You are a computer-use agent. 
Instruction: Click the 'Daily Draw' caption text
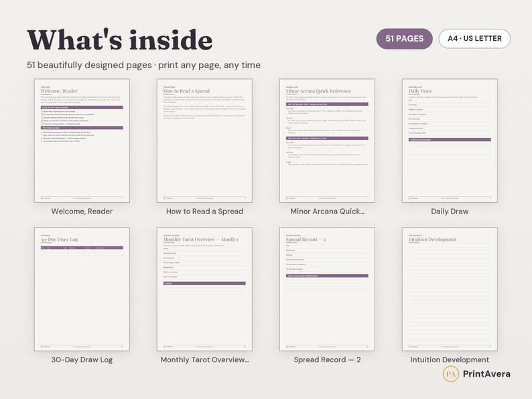[450, 211]
